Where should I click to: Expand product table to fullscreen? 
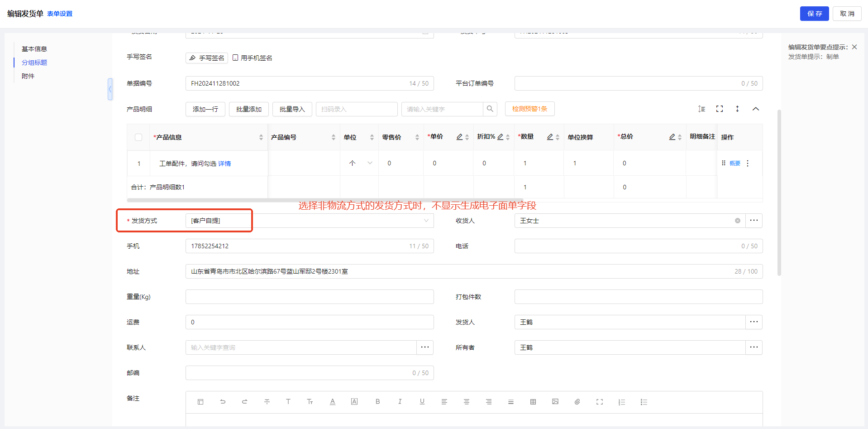[x=720, y=109]
